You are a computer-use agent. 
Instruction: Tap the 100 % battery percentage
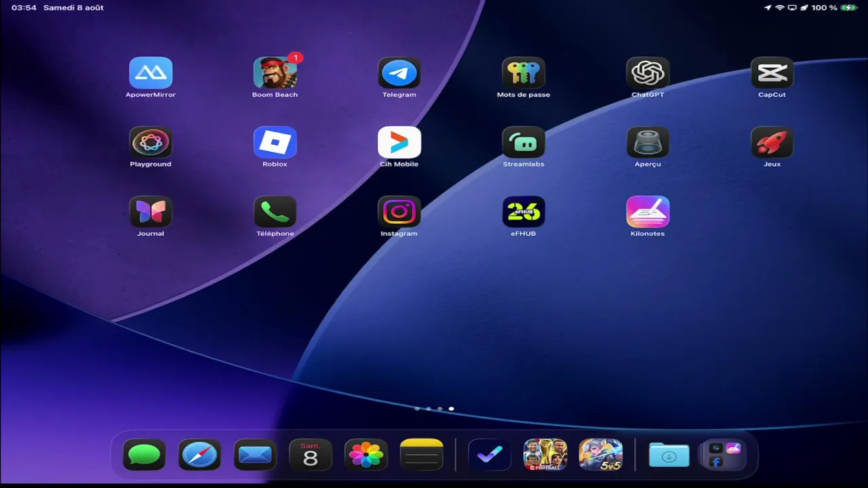pyautogui.click(x=825, y=7)
